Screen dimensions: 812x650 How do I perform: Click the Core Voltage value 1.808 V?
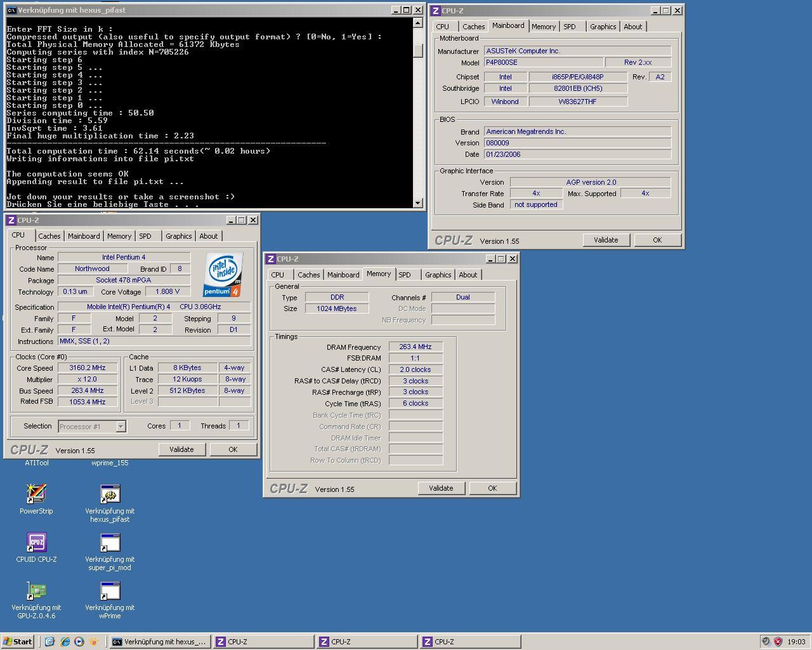(167, 291)
